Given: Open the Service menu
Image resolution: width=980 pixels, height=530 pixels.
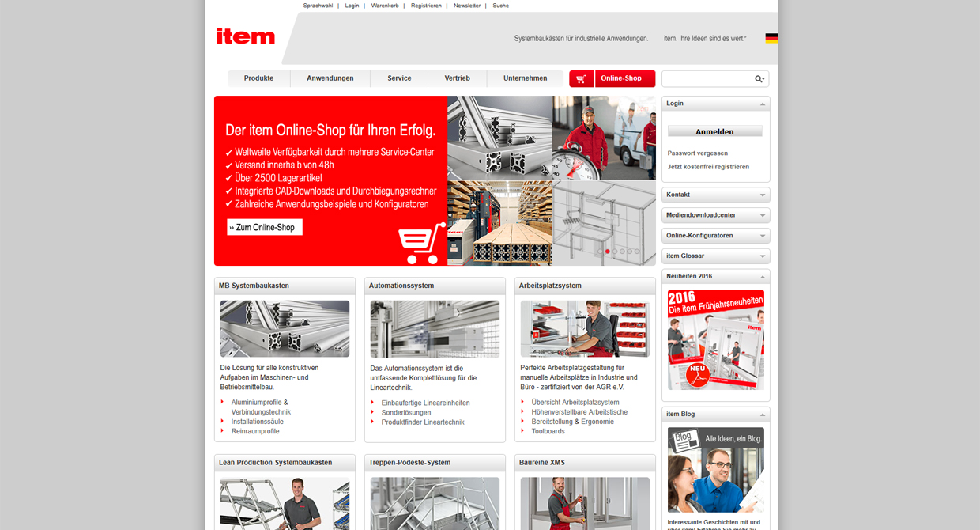Looking at the screenshot, I should pyautogui.click(x=399, y=78).
